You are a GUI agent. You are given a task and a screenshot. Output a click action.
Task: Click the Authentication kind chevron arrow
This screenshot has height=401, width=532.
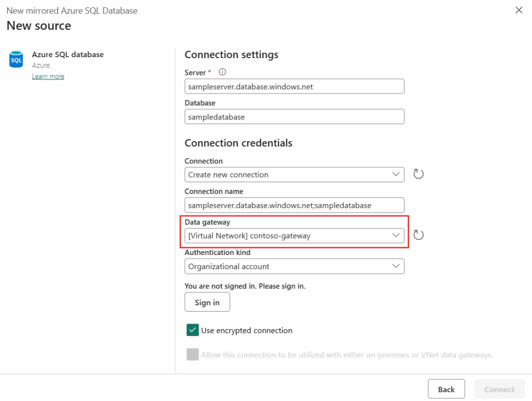coord(395,266)
